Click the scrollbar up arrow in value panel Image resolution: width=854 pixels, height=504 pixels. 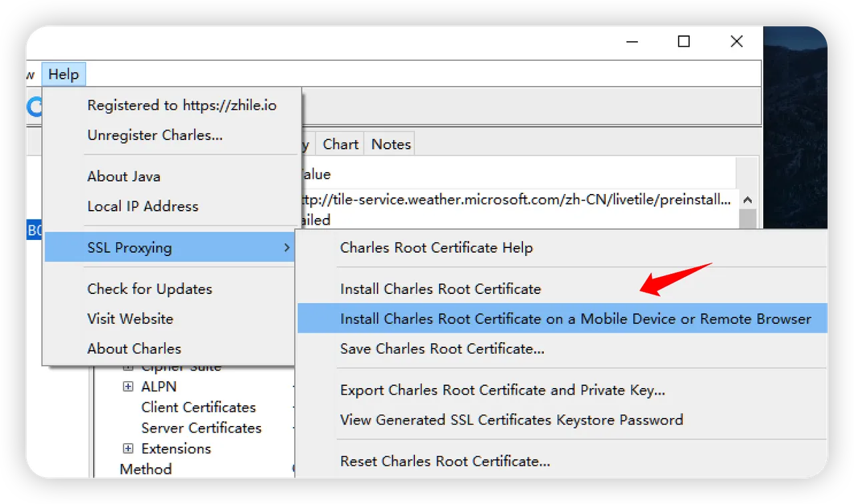pyautogui.click(x=747, y=200)
